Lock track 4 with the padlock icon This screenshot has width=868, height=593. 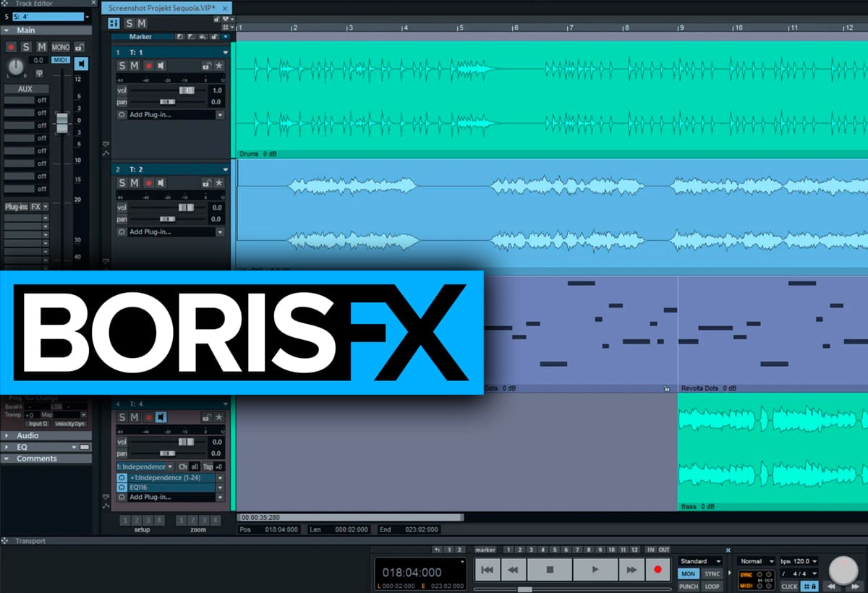pyautogui.click(x=206, y=417)
